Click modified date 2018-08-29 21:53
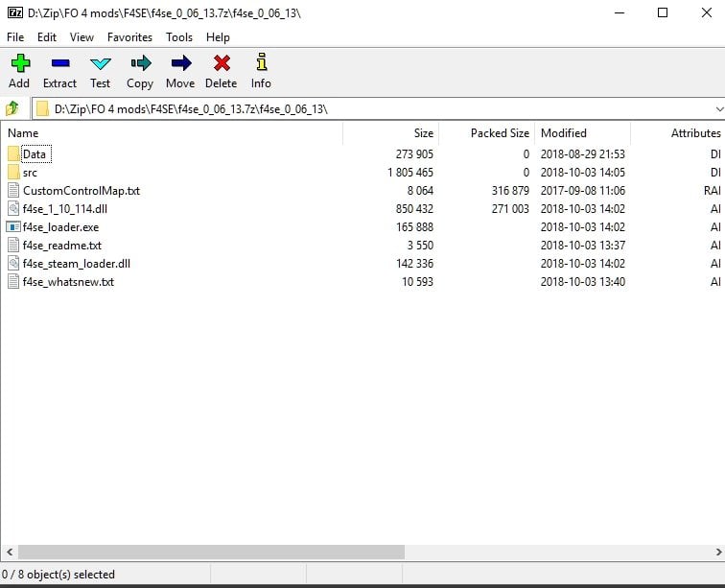This screenshot has height=588, width=725. pos(583,154)
